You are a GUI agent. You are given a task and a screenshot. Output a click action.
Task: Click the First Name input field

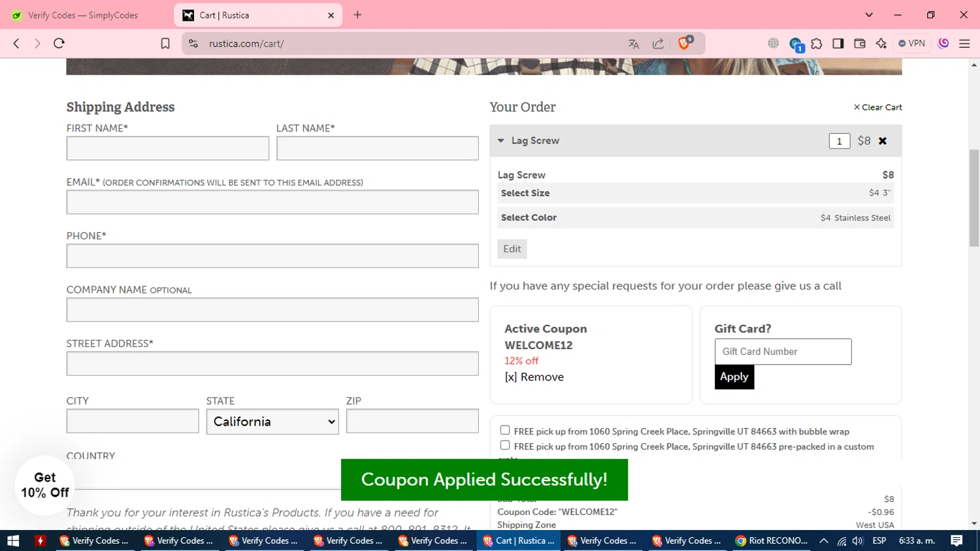point(167,148)
